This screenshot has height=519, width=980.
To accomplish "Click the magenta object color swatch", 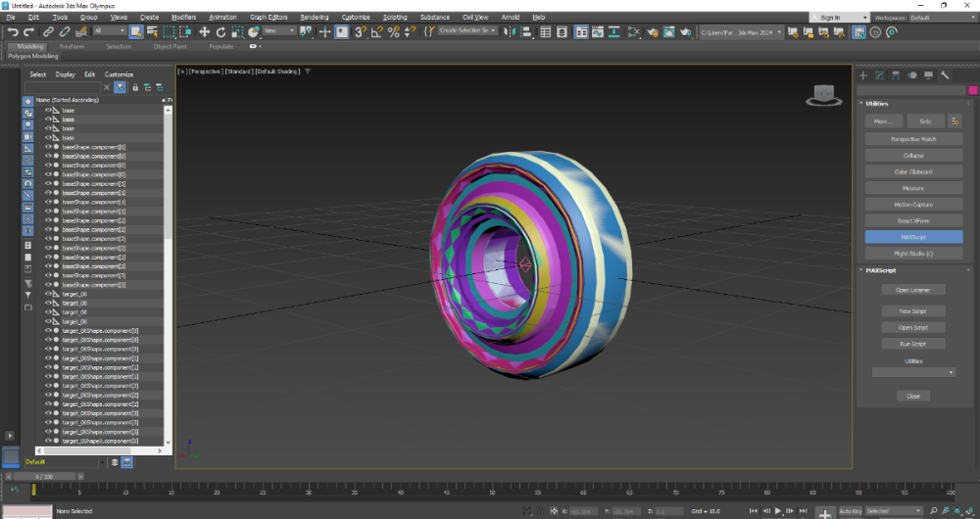I will click(x=973, y=90).
